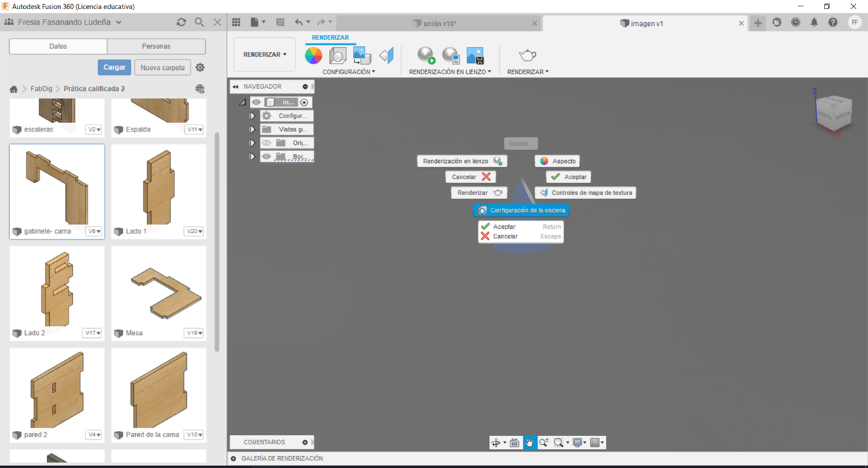The image size is (868, 468).
Task: Click the ViewCube in the viewport corner
Action: pyautogui.click(x=832, y=112)
